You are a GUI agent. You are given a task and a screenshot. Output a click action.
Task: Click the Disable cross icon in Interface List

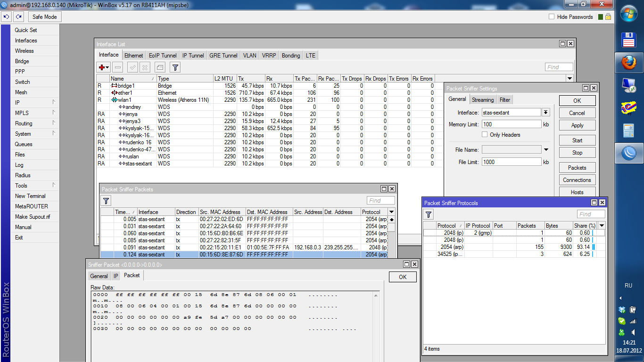[145, 67]
